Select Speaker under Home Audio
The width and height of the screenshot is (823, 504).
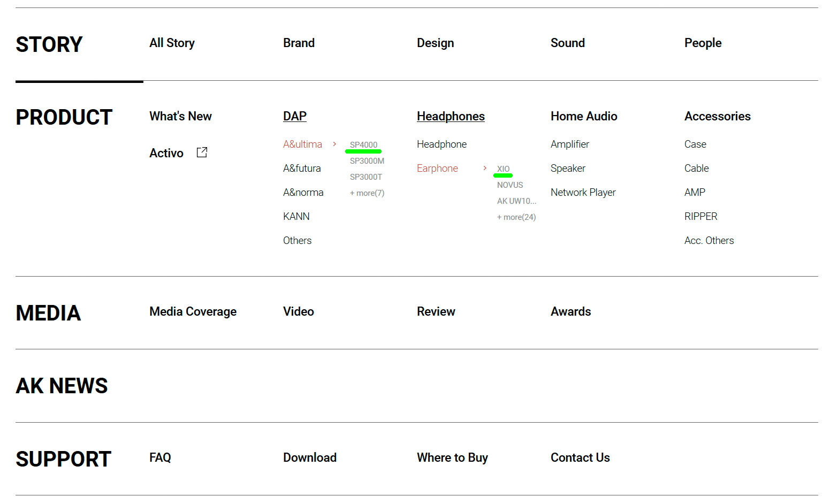(x=568, y=168)
